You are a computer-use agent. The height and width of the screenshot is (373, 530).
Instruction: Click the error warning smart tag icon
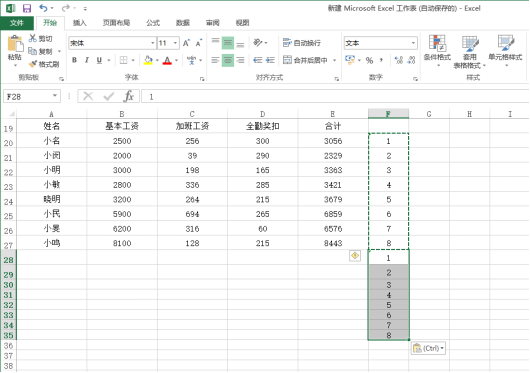pyautogui.click(x=355, y=256)
